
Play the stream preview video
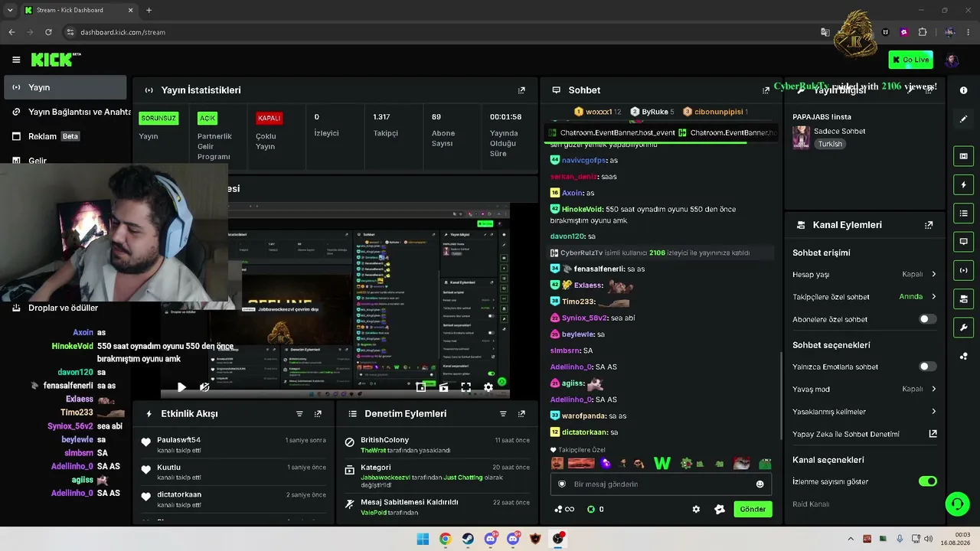tap(181, 387)
